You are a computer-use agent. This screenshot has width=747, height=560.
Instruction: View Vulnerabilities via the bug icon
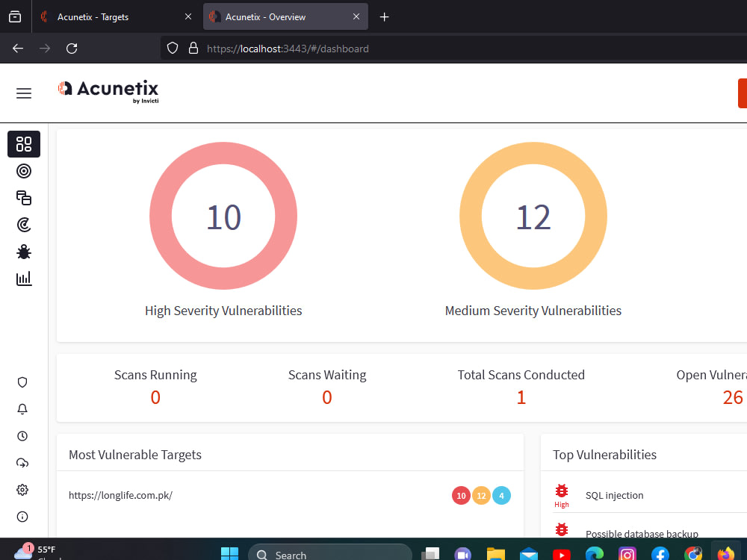point(23,252)
